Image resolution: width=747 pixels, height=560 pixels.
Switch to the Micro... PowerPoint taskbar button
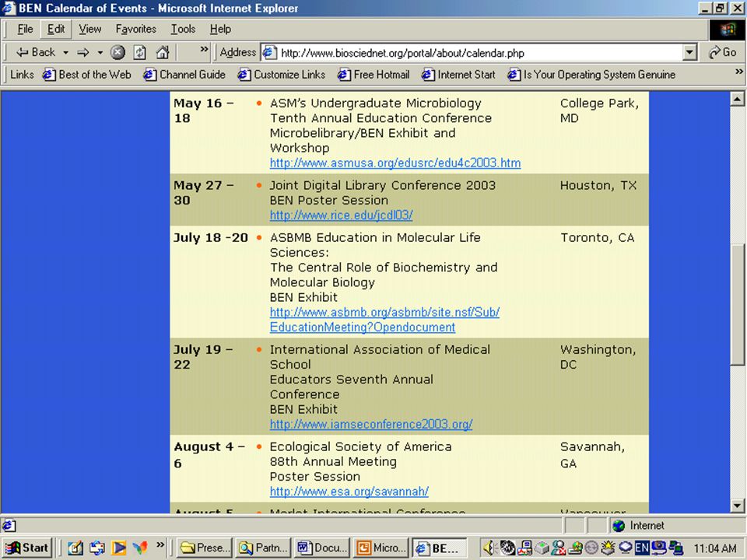tap(381, 548)
